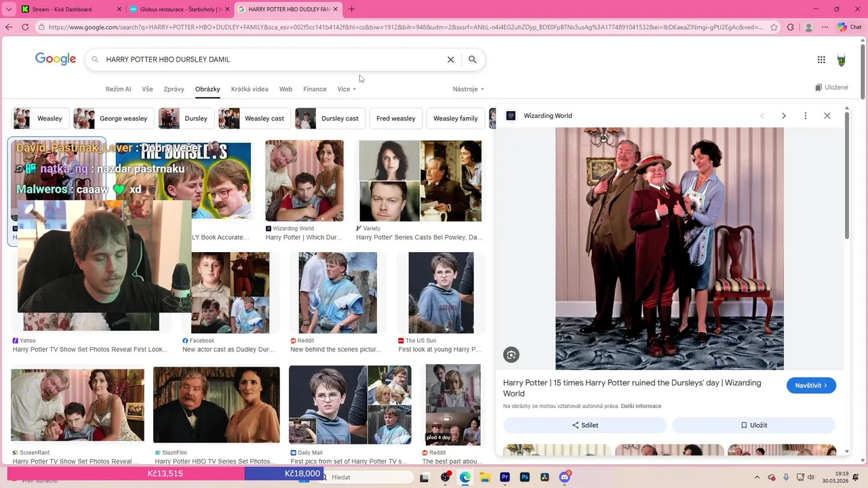
Task: Open Copilot Chat in browser toolbar
Action: 849,27
